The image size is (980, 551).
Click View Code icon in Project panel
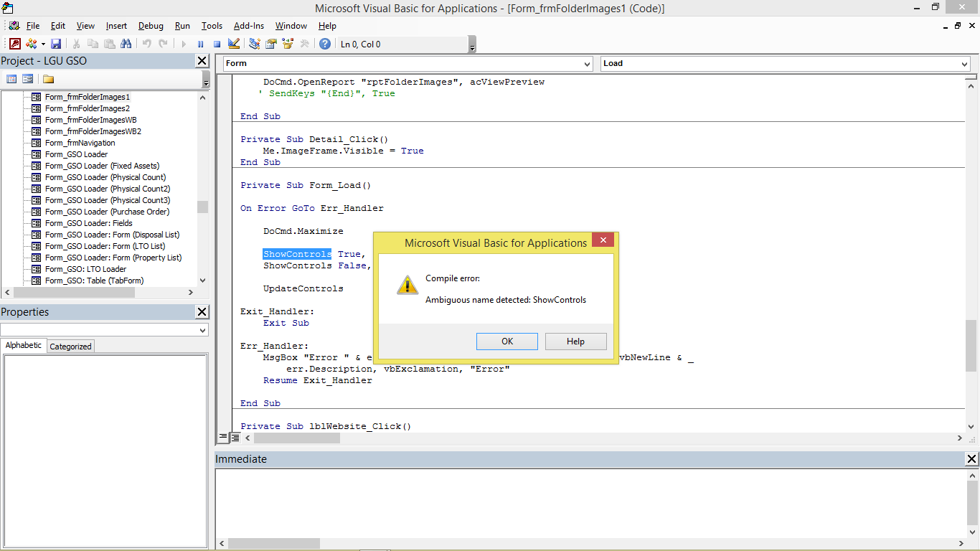(11, 79)
